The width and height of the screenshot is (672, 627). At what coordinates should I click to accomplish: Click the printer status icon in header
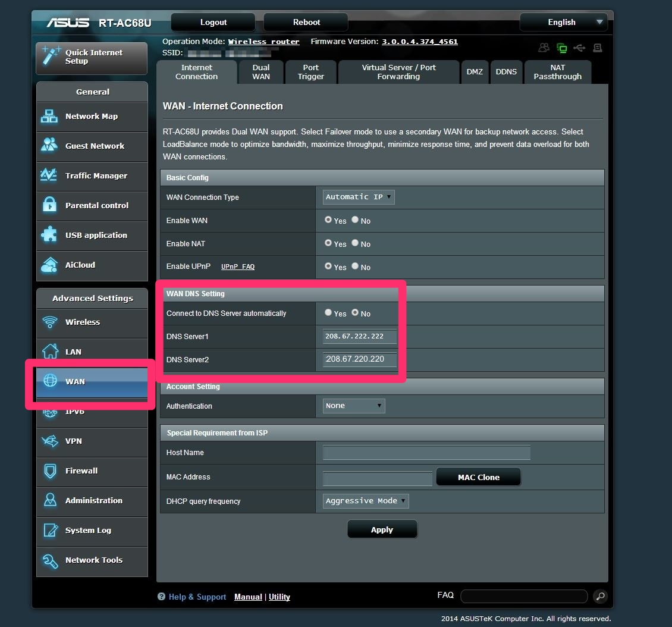pyautogui.click(x=598, y=48)
